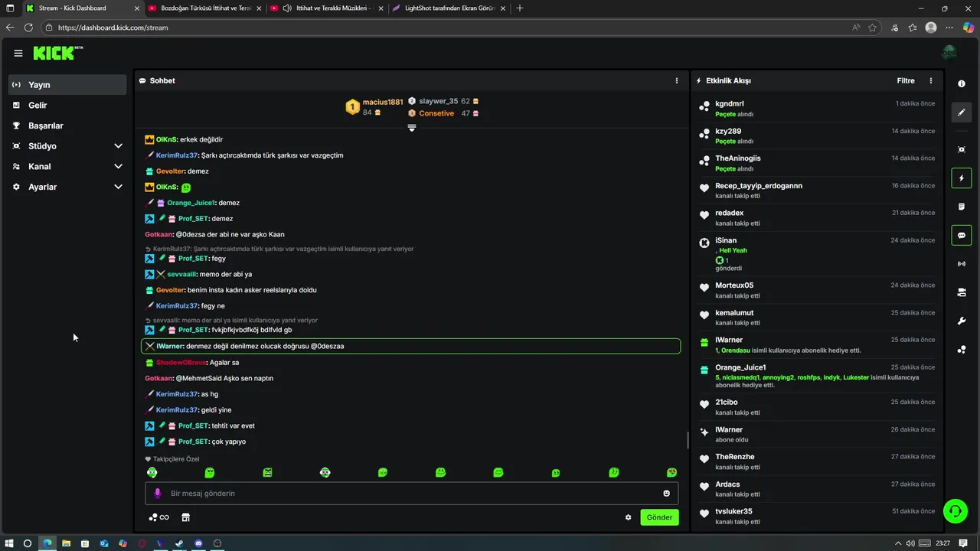
Task: Select Yayın in the left sidebar
Action: click(x=67, y=85)
